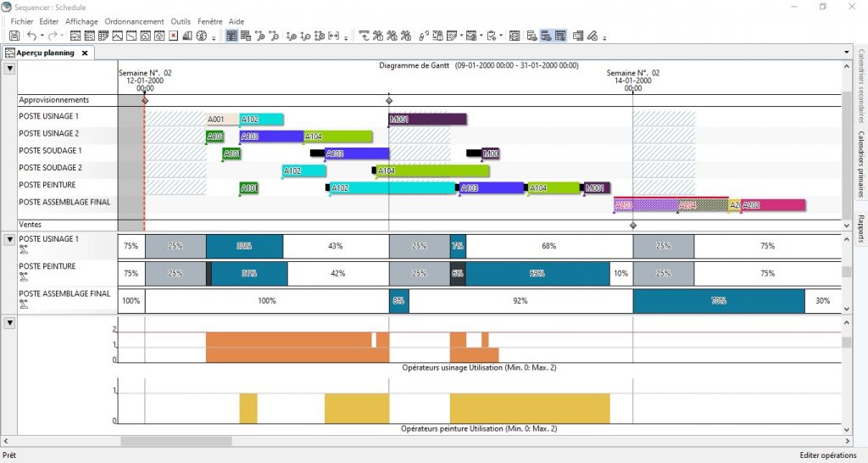
Task: Click the red X close-view toolbar icon
Action: coord(173,36)
